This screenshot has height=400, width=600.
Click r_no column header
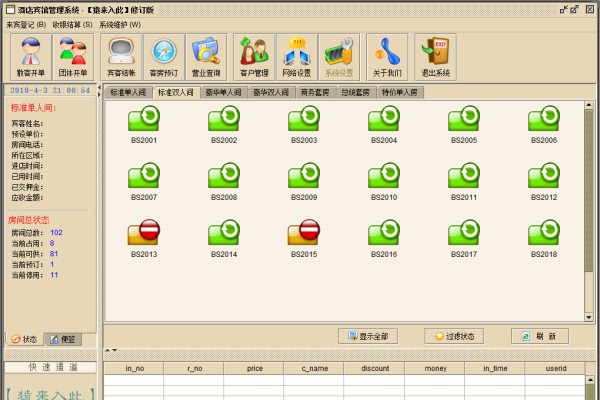(195, 369)
